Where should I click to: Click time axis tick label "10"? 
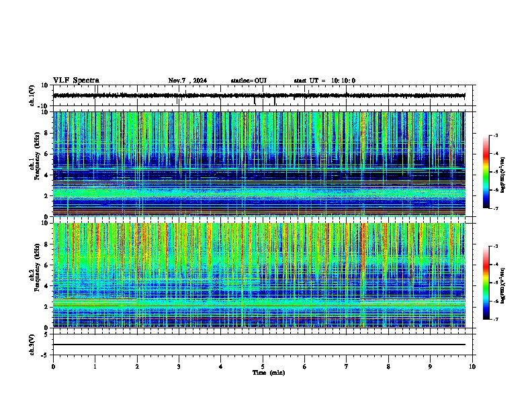[472, 367]
